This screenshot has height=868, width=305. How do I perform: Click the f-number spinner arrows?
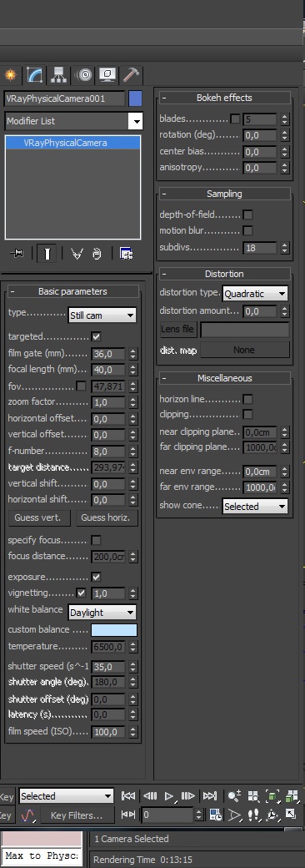132,452
